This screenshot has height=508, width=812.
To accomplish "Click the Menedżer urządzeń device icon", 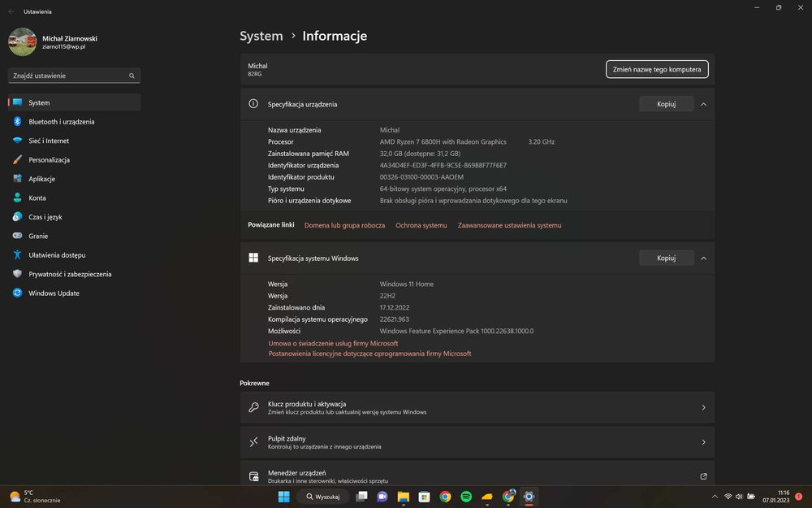I will point(253,476).
